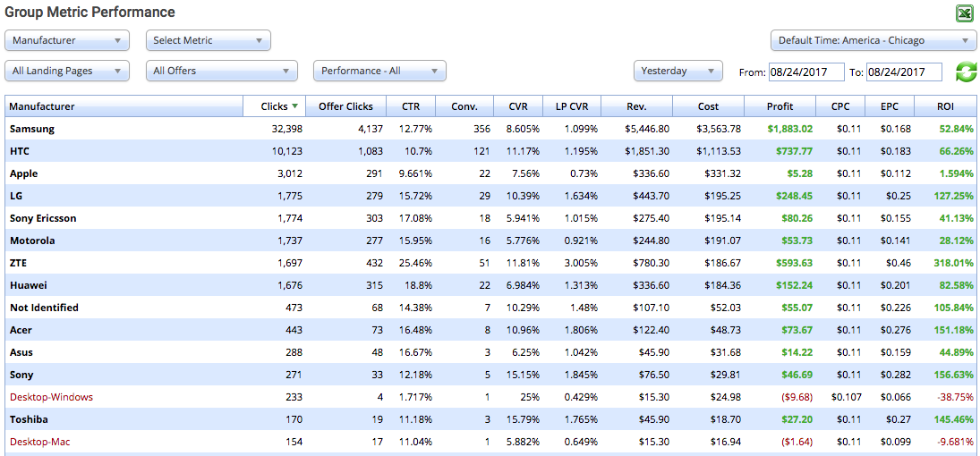Sort by the CVR column header
Viewport: 980px width, 456px height.
(x=517, y=106)
